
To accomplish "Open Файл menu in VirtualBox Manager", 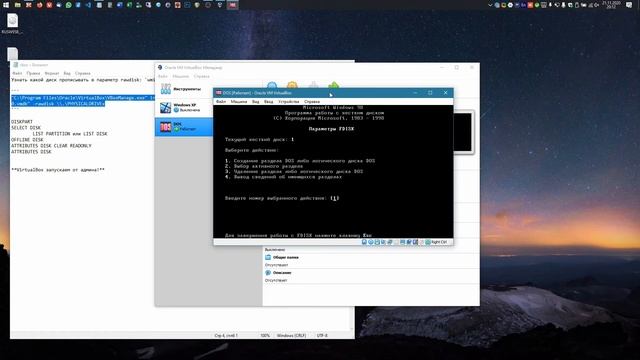I will [163, 76].
